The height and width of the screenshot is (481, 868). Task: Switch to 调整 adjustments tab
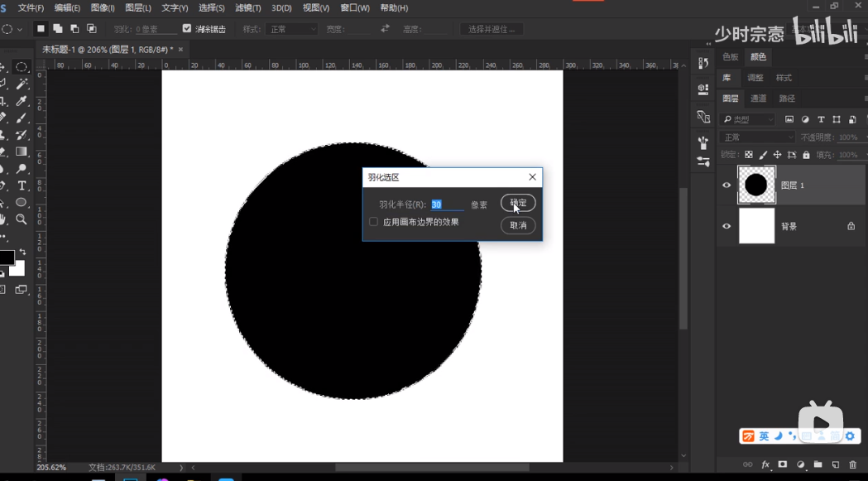755,78
